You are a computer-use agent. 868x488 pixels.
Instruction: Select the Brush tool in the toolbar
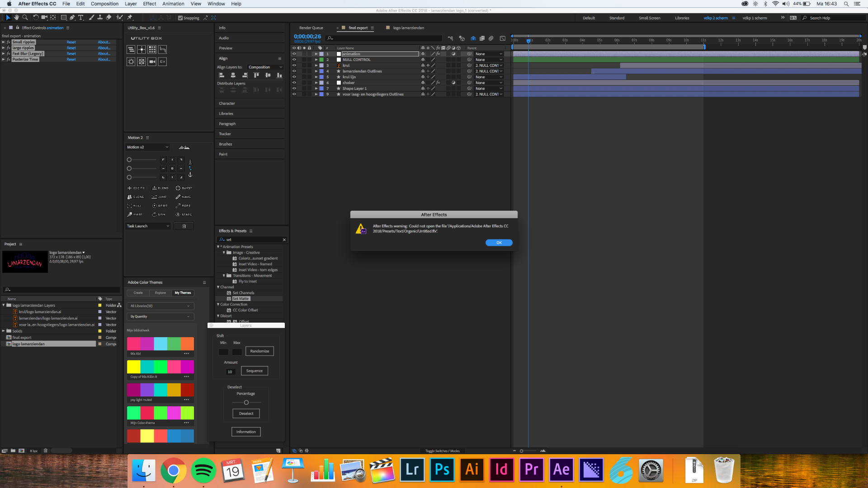coord(92,18)
